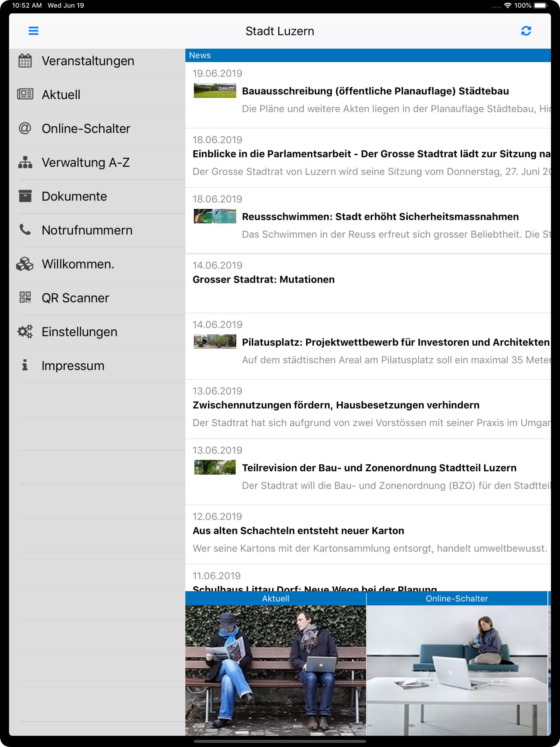560x747 pixels.
Task: Click the Online-Schalter @ icon
Action: click(x=25, y=128)
